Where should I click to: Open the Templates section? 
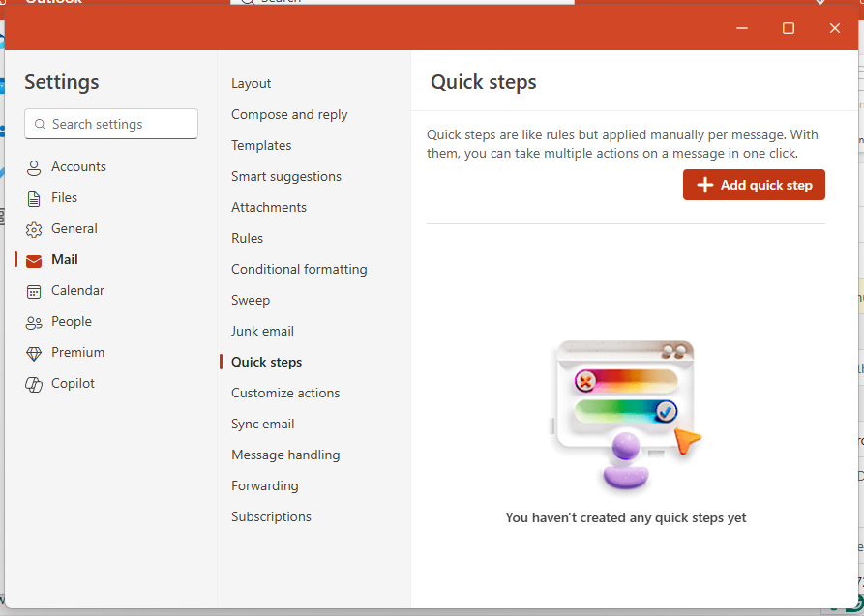click(x=261, y=145)
